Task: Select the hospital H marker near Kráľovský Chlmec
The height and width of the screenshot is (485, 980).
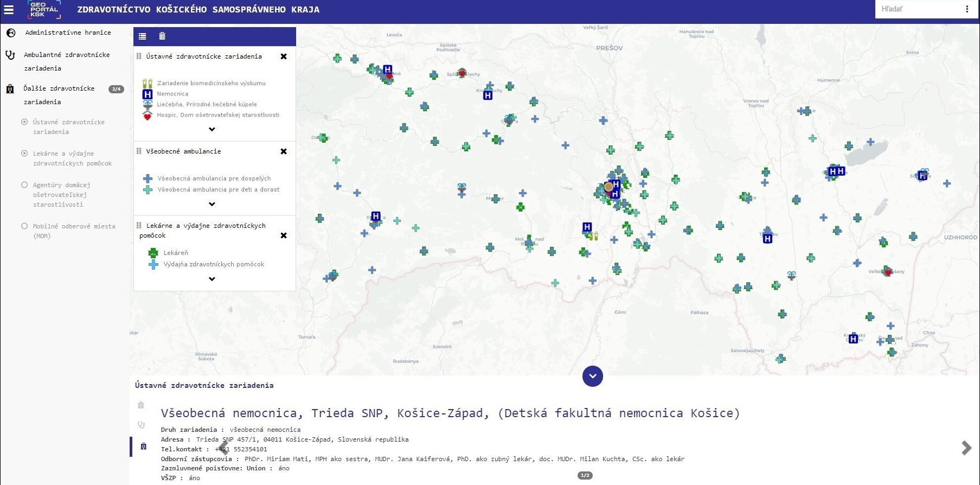Action: pyautogui.click(x=853, y=339)
